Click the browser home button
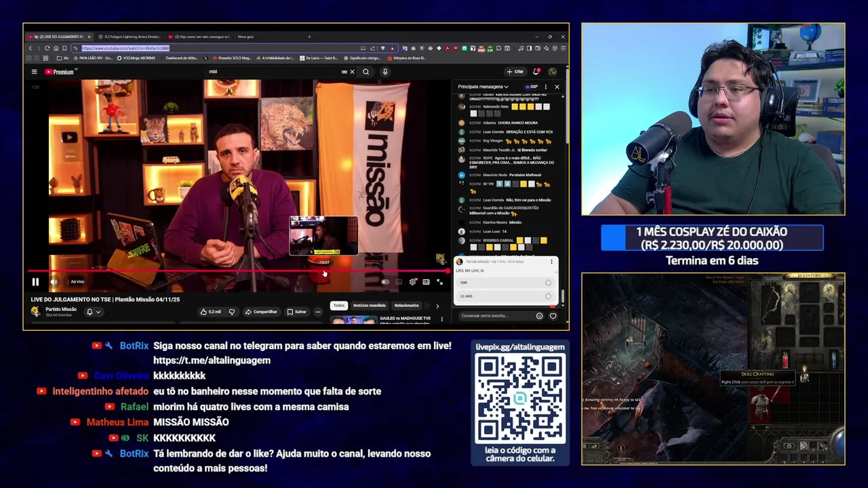Screen dimensions: 868x488 click(x=56, y=48)
